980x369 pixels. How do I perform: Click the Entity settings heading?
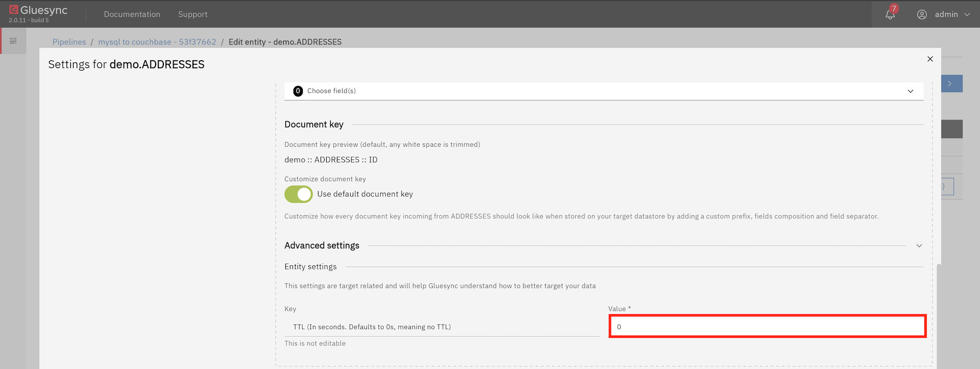pos(310,267)
